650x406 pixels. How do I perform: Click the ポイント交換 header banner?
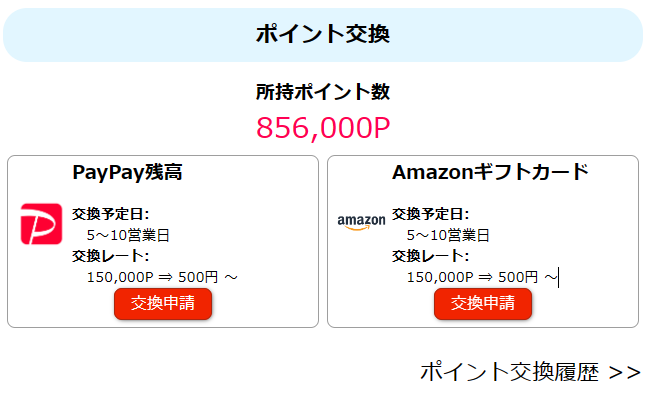tap(323, 34)
